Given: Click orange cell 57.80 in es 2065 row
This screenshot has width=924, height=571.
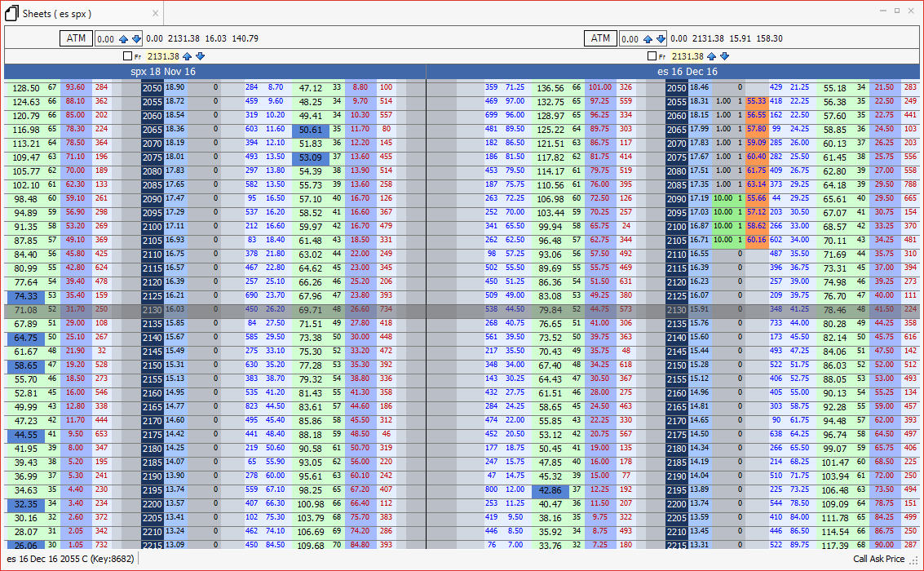Looking at the screenshot, I should [x=757, y=129].
